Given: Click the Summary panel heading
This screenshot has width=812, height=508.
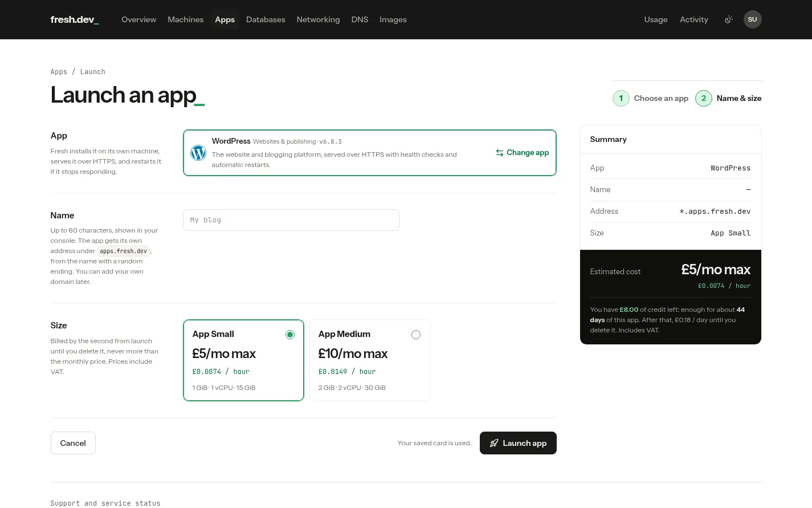Looking at the screenshot, I should pyautogui.click(x=608, y=140).
